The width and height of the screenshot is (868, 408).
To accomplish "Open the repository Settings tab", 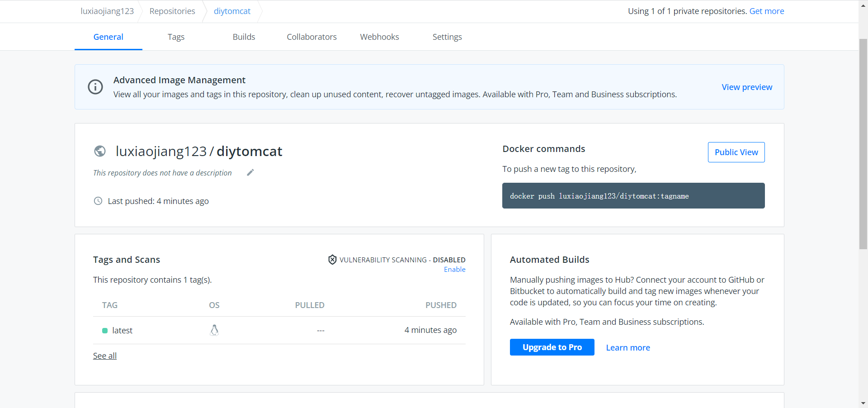I will [x=447, y=37].
